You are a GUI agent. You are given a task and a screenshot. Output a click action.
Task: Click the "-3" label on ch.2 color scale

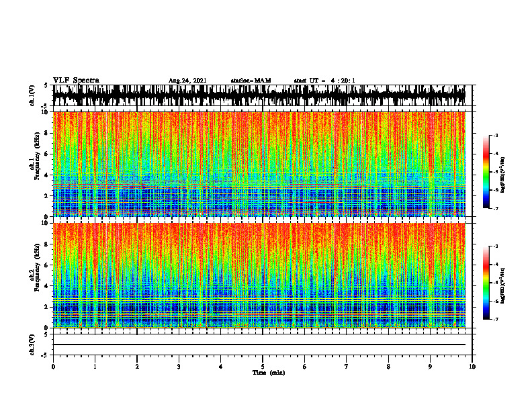[496, 246]
